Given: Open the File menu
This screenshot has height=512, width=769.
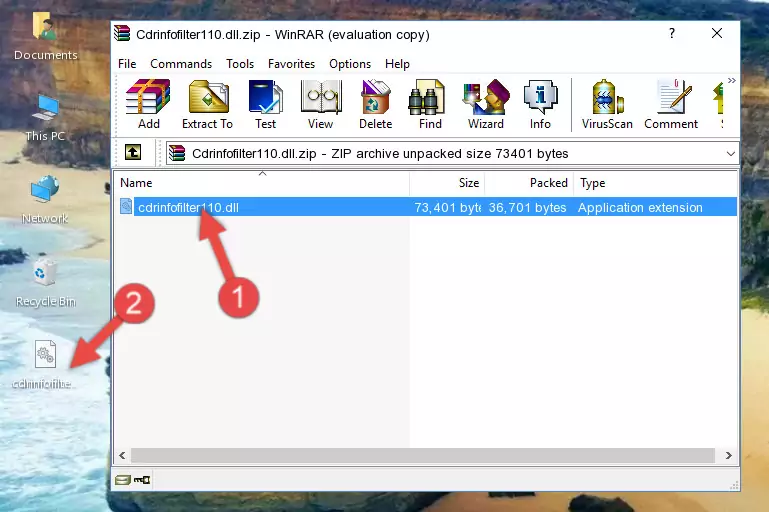Looking at the screenshot, I should pyautogui.click(x=127, y=64).
